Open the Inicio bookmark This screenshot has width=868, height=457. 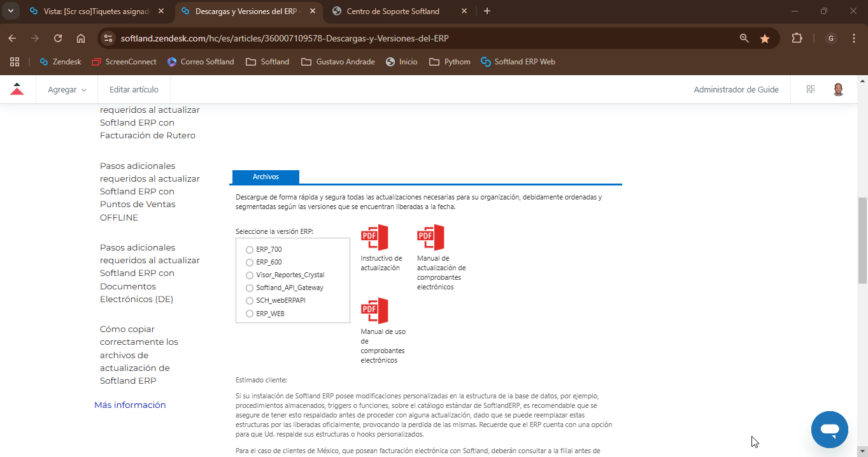tap(402, 62)
